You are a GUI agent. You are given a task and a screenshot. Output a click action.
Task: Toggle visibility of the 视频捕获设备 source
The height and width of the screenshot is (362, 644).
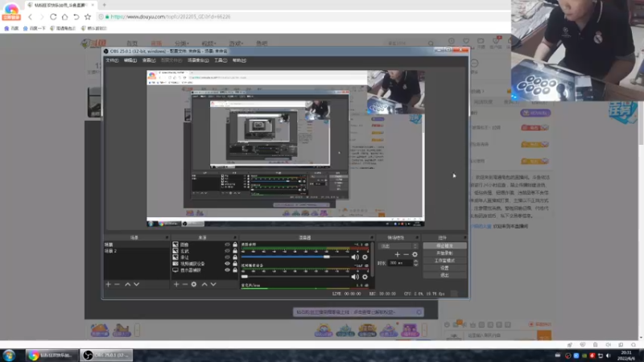(x=227, y=264)
